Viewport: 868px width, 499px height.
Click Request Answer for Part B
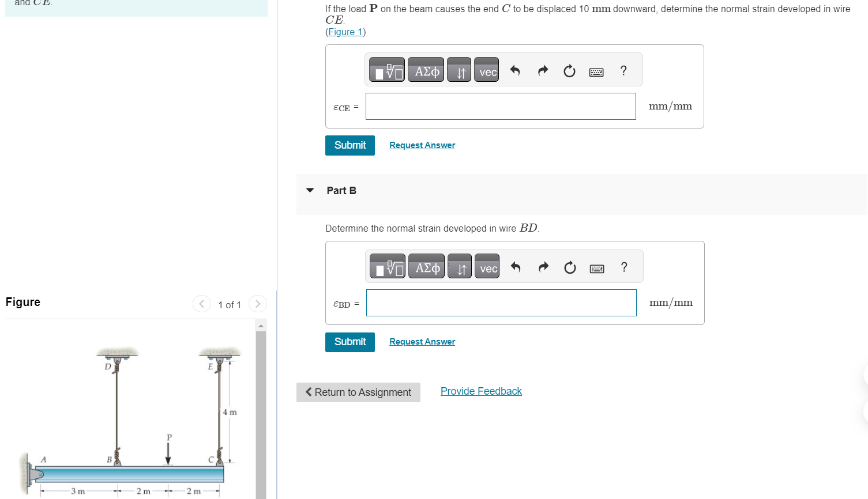(422, 341)
